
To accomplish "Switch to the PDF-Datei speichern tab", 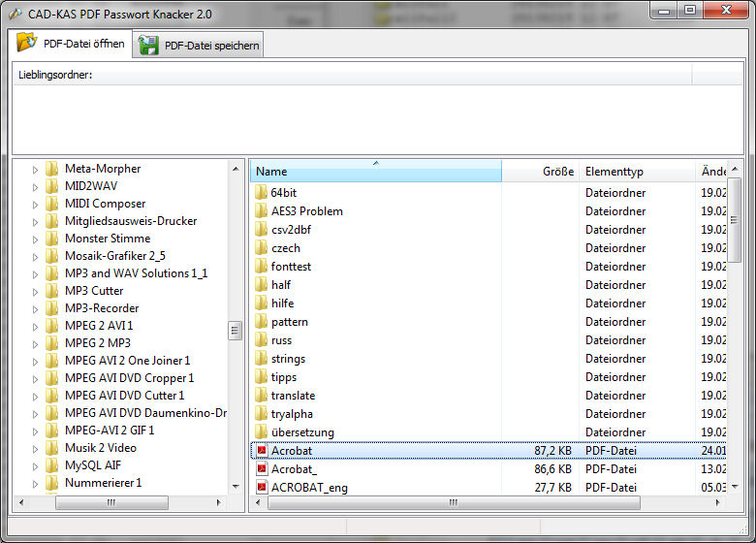I will 199,46.
